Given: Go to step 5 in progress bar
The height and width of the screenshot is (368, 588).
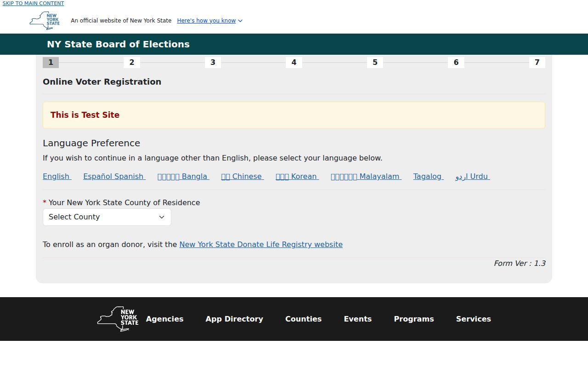Looking at the screenshot, I should point(375,62).
